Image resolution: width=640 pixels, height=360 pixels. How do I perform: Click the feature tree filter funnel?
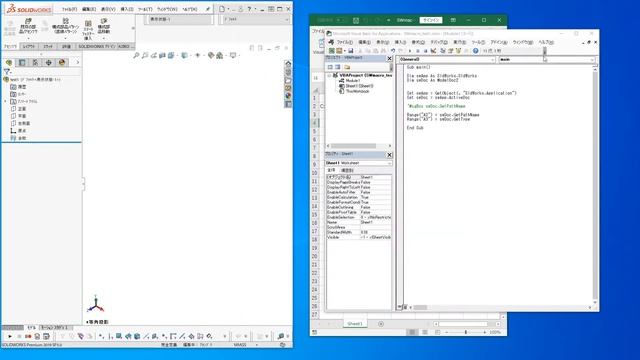pyautogui.click(x=7, y=71)
